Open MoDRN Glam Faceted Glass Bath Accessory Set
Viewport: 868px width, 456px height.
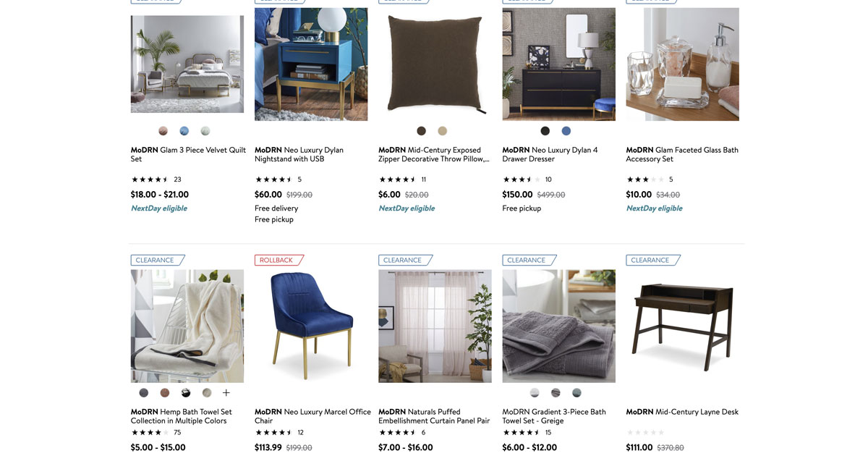click(682, 154)
